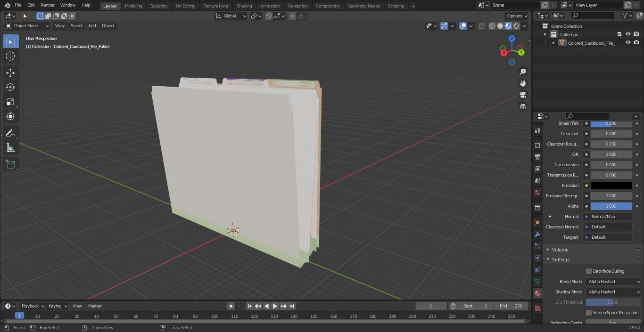
Task: Open the Texture properties tab
Action: (537, 308)
